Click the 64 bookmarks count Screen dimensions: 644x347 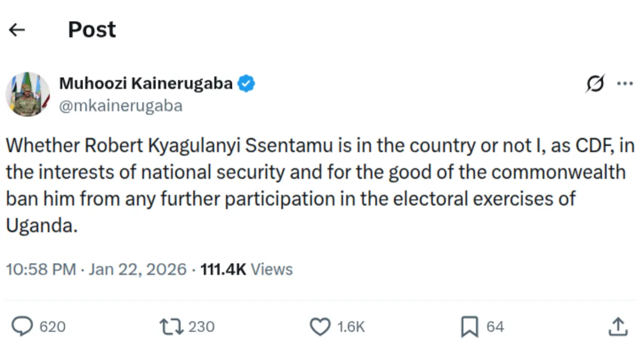point(495,327)
